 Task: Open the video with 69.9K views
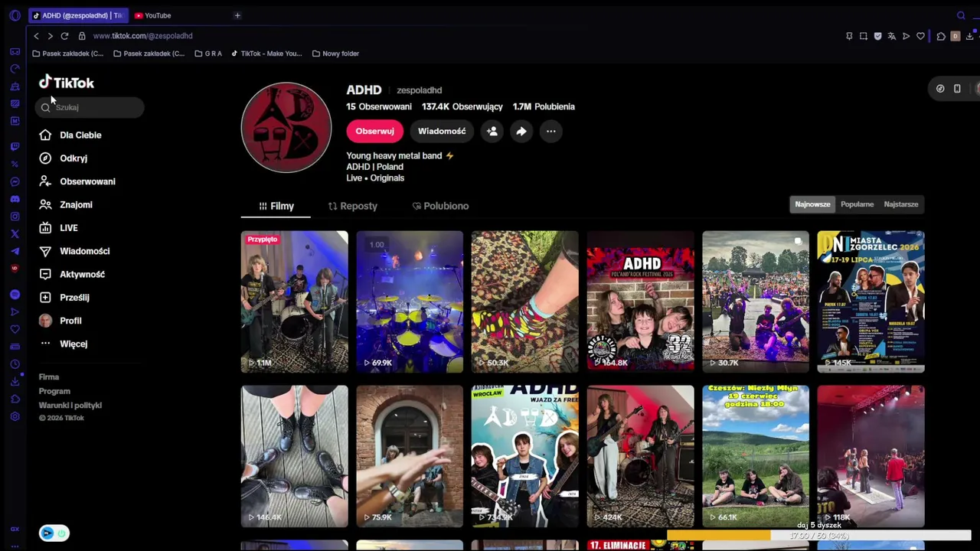(410, 302)
